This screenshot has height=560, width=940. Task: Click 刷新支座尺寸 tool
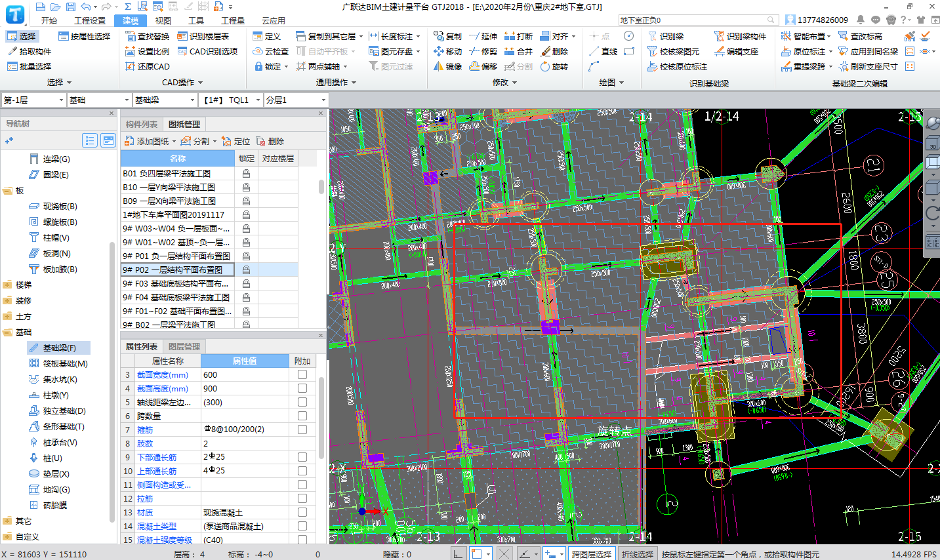tap(868, 66)
